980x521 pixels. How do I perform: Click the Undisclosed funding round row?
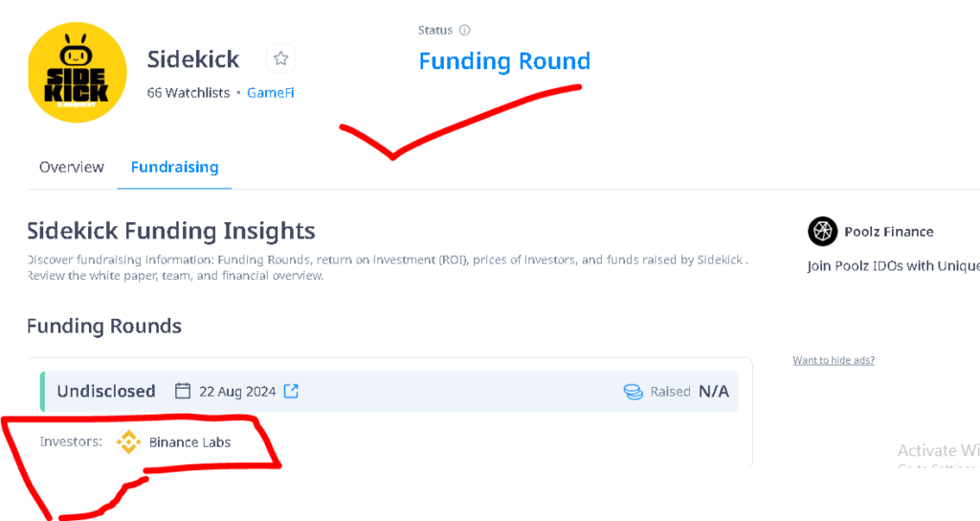point(390,392)
